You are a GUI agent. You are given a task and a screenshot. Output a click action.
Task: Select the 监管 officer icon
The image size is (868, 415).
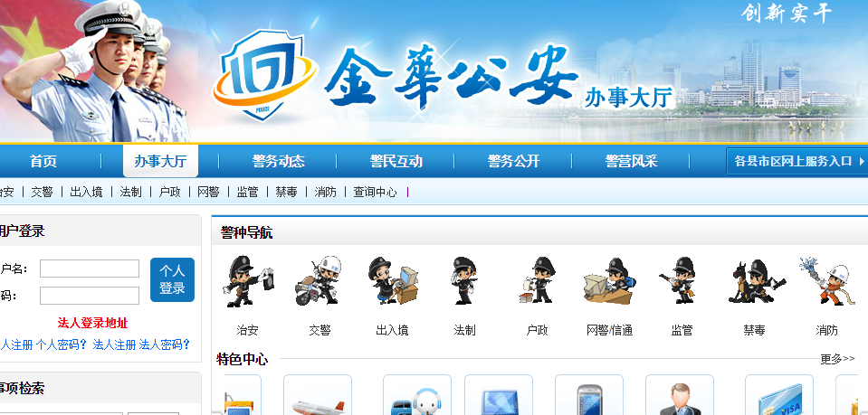[x=681, y=280]
